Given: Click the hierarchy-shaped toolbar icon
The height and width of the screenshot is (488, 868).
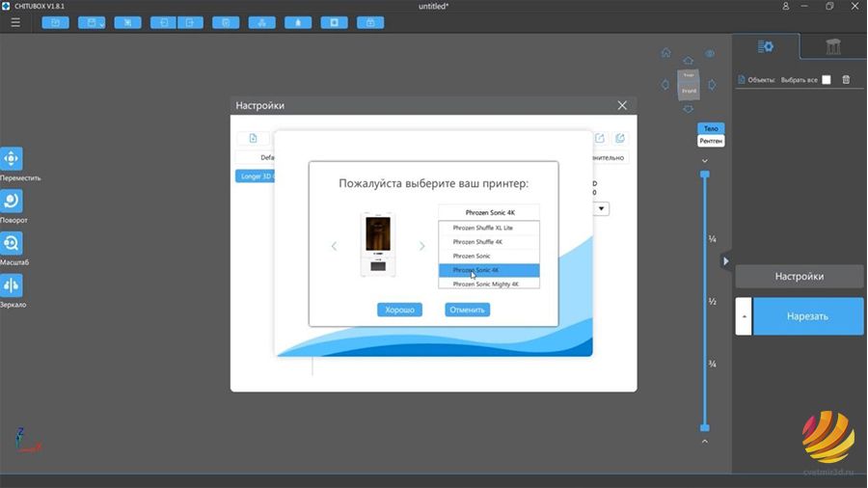Looking at the screenshot, I should click(x=261, y=23).
